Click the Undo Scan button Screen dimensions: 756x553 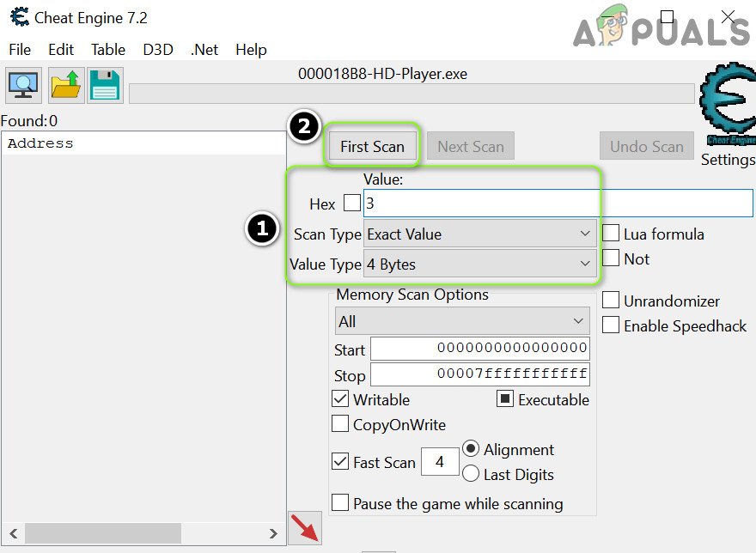[647, 146]
